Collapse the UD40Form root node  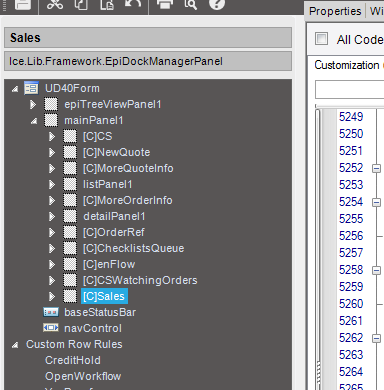tap(15, 89)
